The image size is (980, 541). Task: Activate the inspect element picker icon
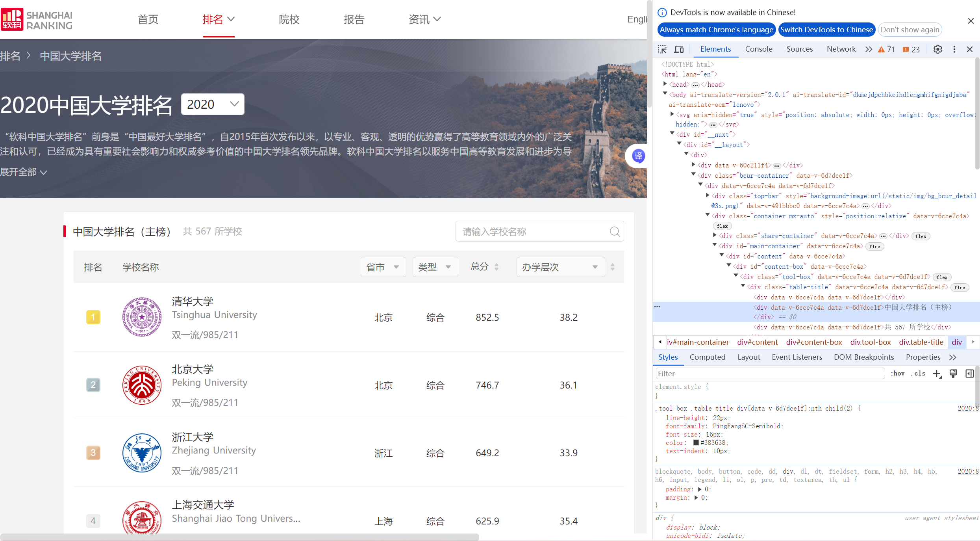click(x=662, y=49)
